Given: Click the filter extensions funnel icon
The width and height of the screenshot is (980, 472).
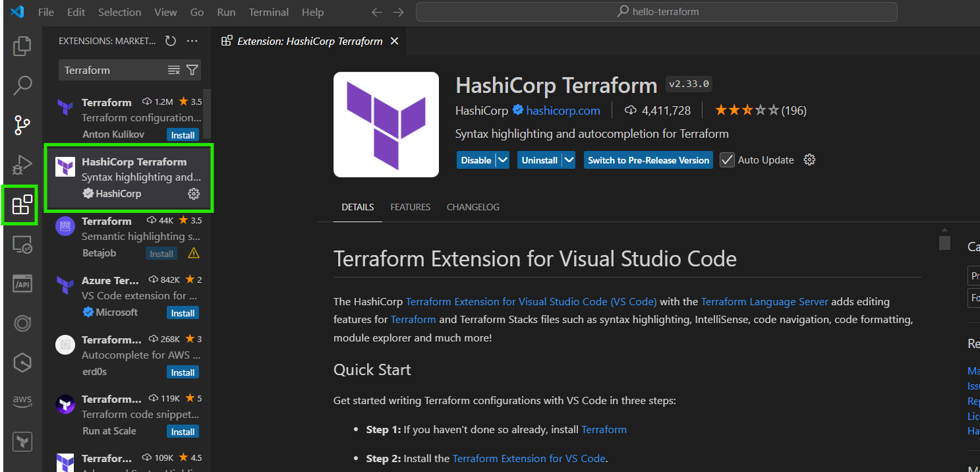Looking at the screenshot, I should point(192,70).
